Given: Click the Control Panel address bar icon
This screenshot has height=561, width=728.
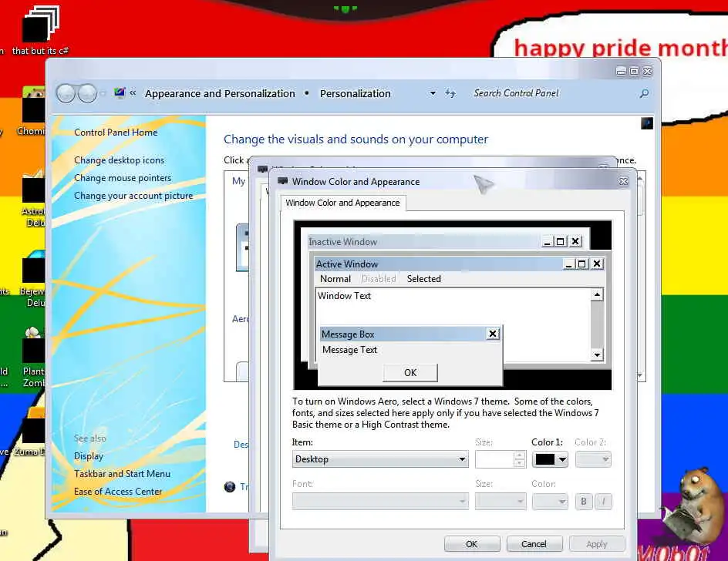Looking at the screenshot, I should click(120, 92).
